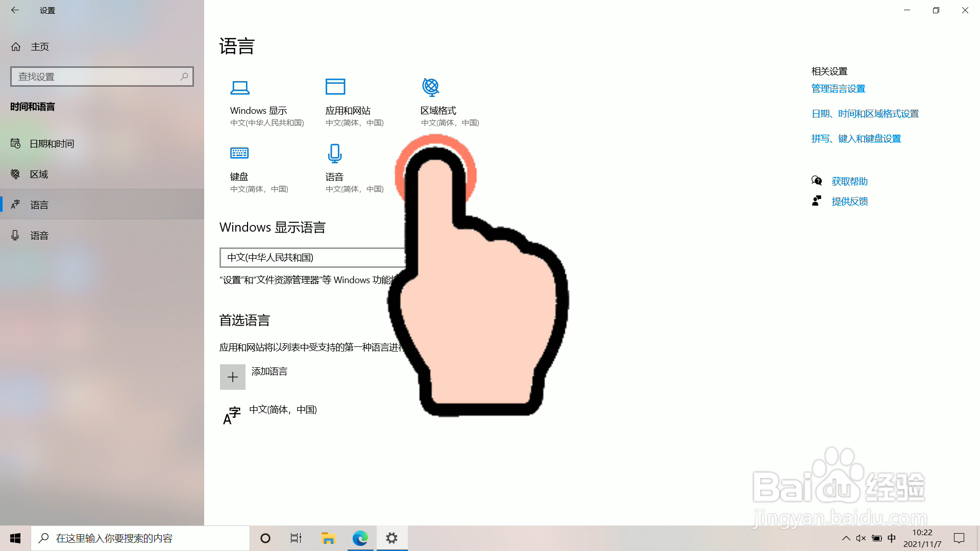The height and width of the screenshot is (551, 980).
Task: Click 区域格式 tile label
Action: 438,111
